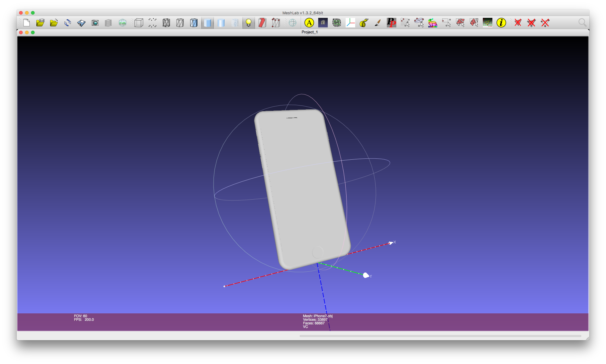Open manipulators axis tool
Image resolution: width=606 pixels, height=364 pixels.
(x=350, y=23)
